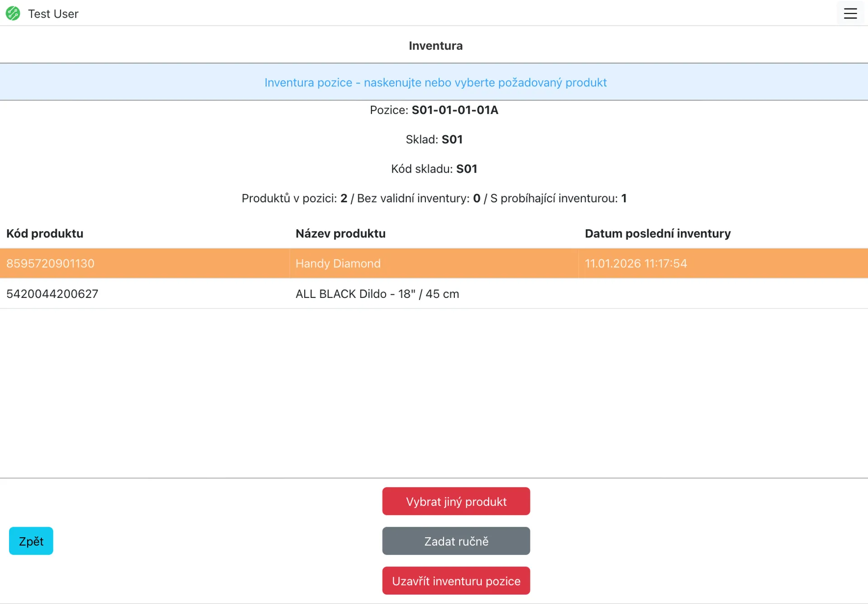Viewport: 868px width, 604px height.
Task: Click the Inventura page title
Action: (435, 46)
